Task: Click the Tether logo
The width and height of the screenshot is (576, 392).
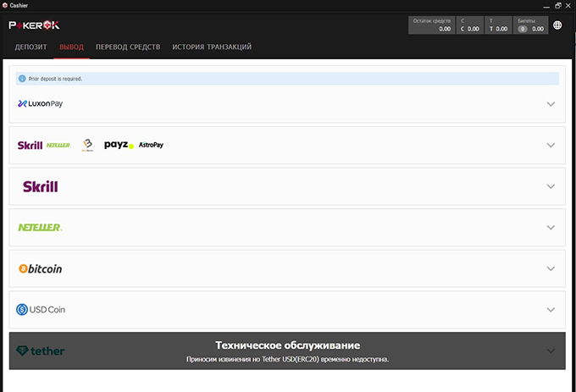Action: 41,351
